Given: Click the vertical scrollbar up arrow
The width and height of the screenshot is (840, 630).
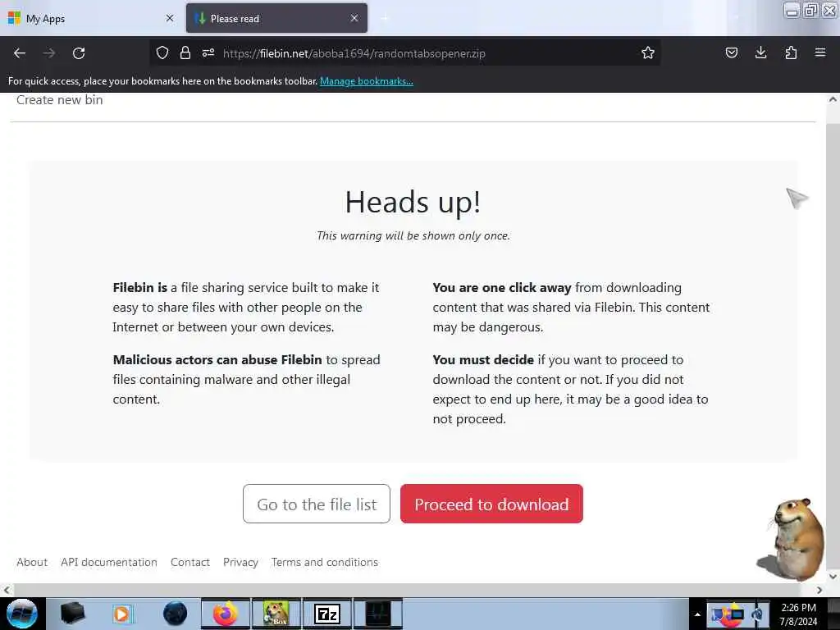Looking at the screenshot, I should (x=833, y=99).
